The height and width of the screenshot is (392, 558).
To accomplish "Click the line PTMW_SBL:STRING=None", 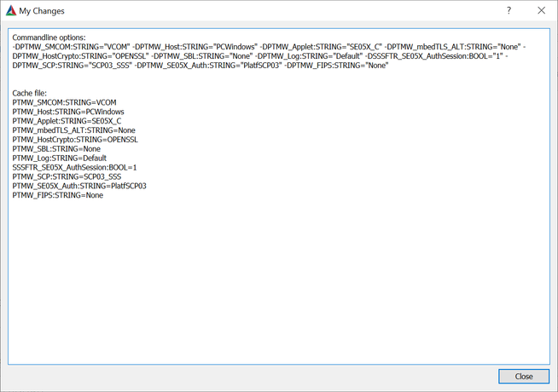I will tap(56, 149).
